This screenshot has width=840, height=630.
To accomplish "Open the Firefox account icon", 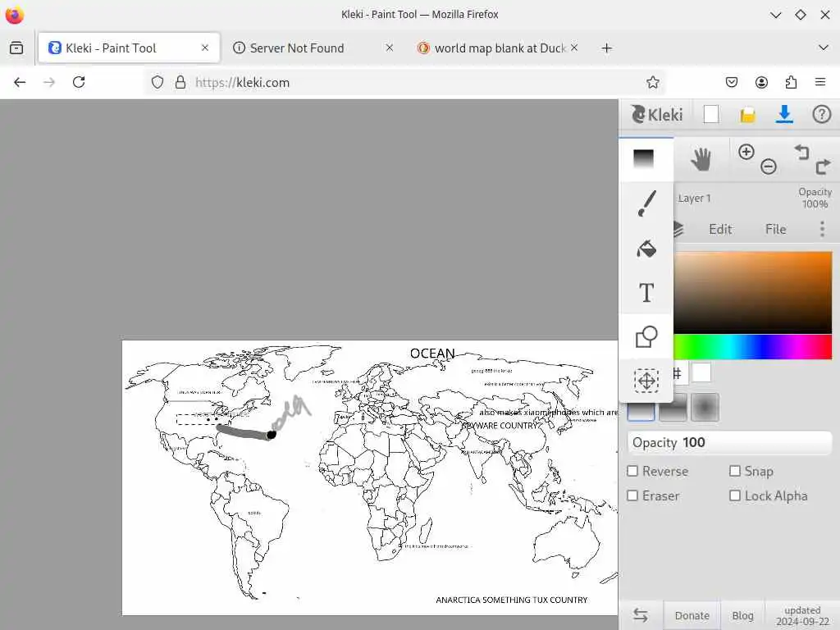I will click(x=761, y=82).
